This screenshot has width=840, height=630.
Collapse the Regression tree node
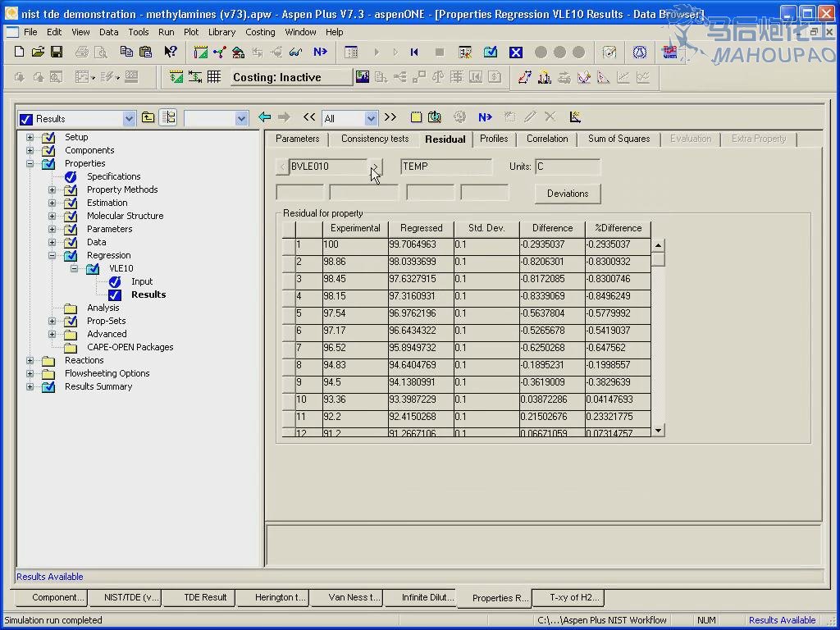[52, 256]
